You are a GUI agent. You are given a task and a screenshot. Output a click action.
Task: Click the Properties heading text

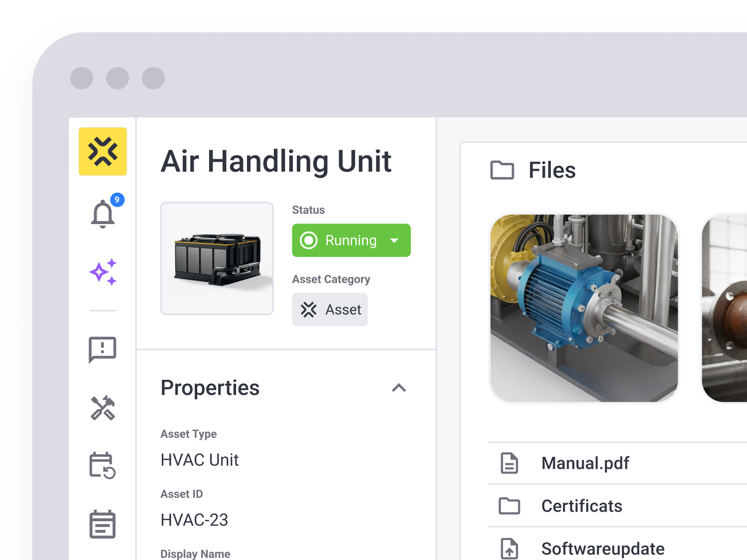tap(210, 388)
